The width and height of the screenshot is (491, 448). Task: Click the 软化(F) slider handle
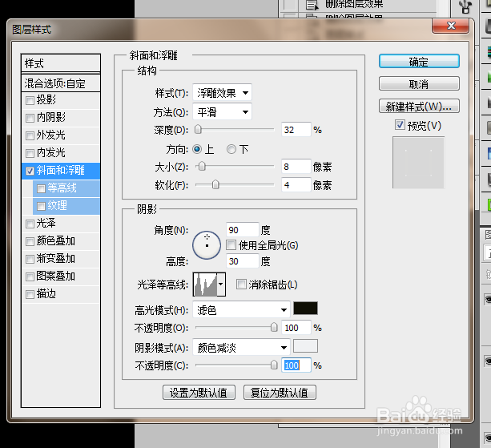tap(215, 184)
